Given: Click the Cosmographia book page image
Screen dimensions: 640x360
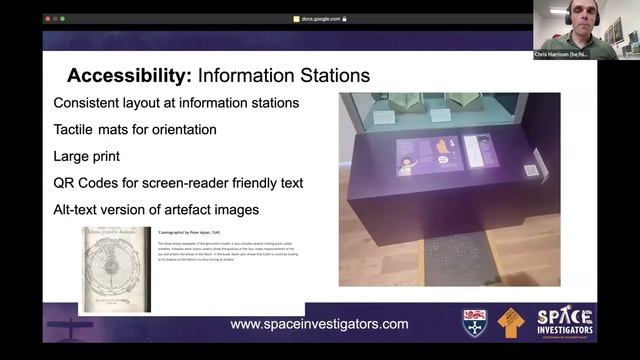Looking at the screenshot, I should 117,269.
